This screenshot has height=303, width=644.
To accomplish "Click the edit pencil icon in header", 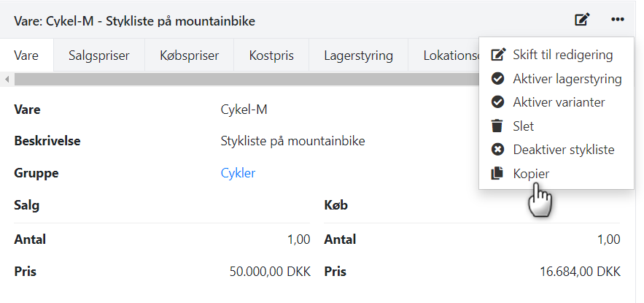I will [x=581, y=20].
